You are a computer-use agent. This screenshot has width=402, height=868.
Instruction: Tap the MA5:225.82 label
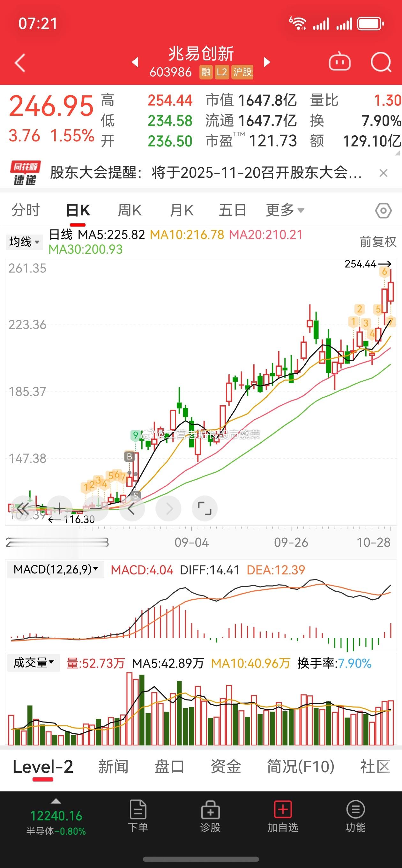point(111,235)
